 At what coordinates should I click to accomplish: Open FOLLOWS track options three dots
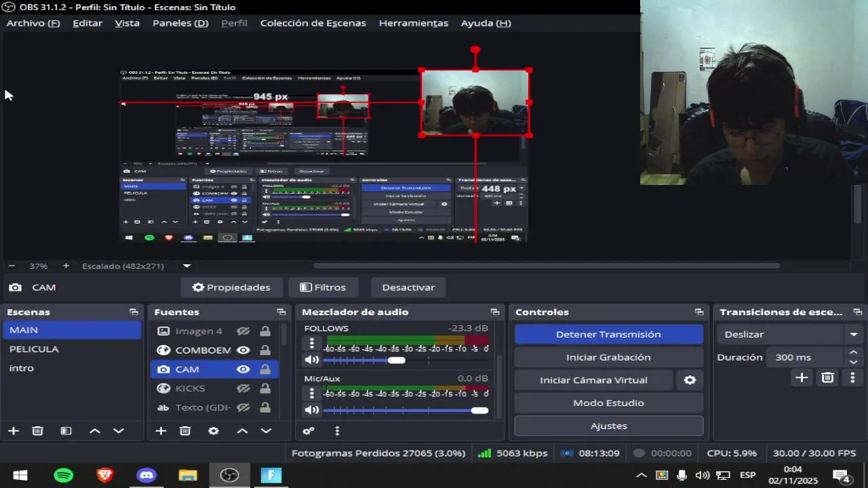coord(312,343)
